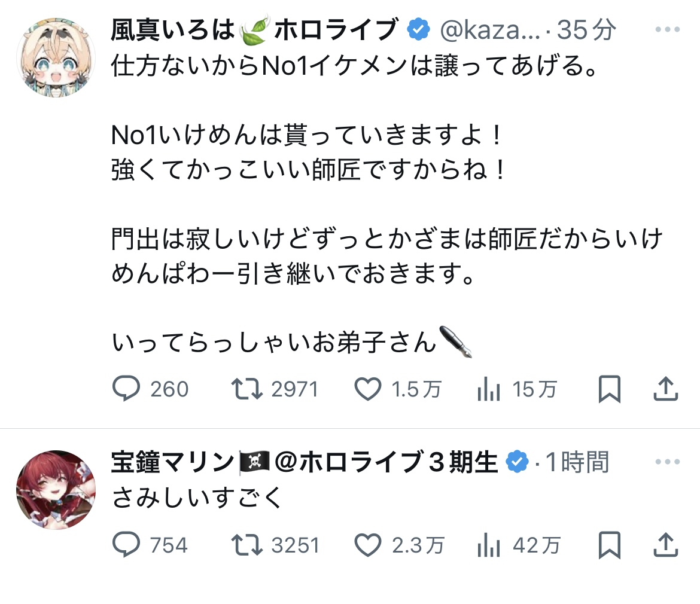The width and height of the screenshot is (700, 604).
Task: Retweet 風真いろは's post
Action: (x=246, y=390)
